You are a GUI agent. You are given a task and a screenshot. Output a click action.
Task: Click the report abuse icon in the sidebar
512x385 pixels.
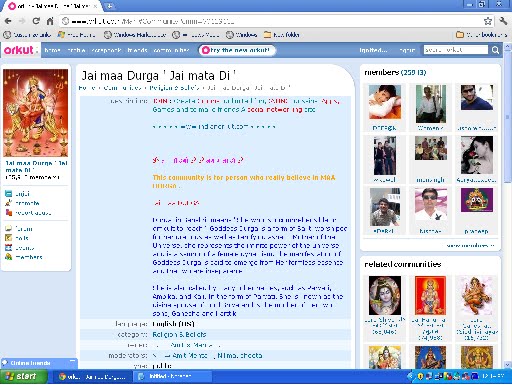tap(8, 212)
